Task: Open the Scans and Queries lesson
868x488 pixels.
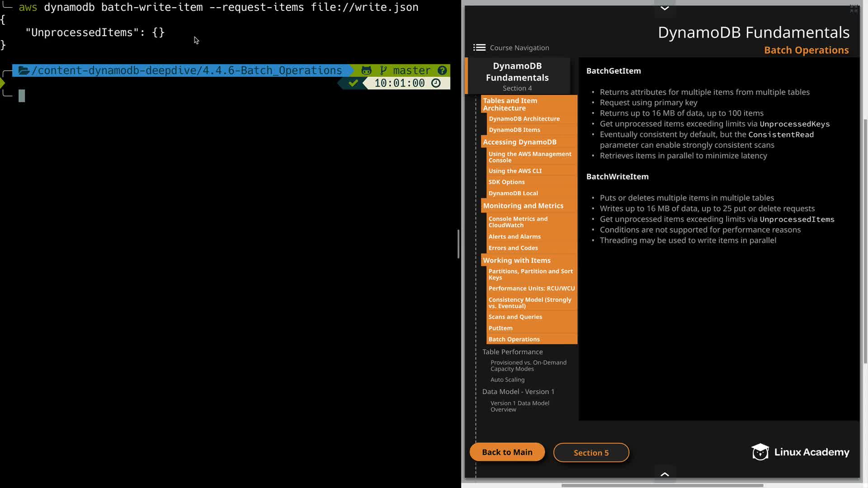Action: [x=515, y=317]
